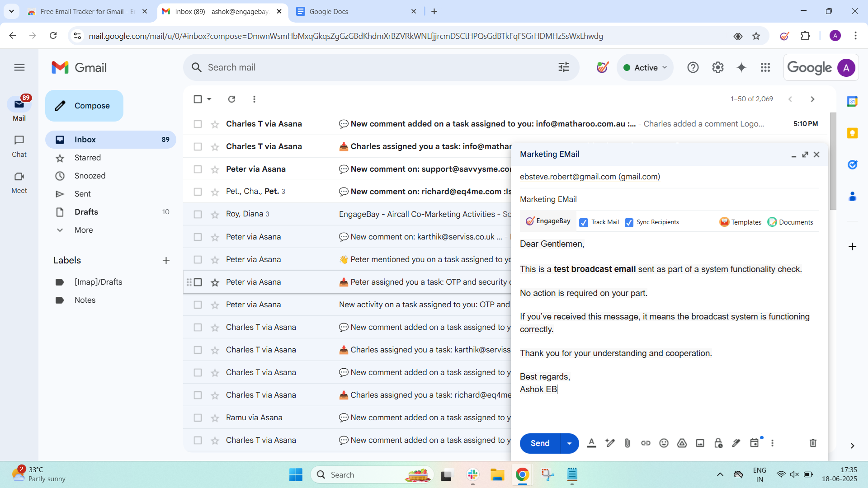
Task: Expand the Active status dropdown
Action: (646, 67)
